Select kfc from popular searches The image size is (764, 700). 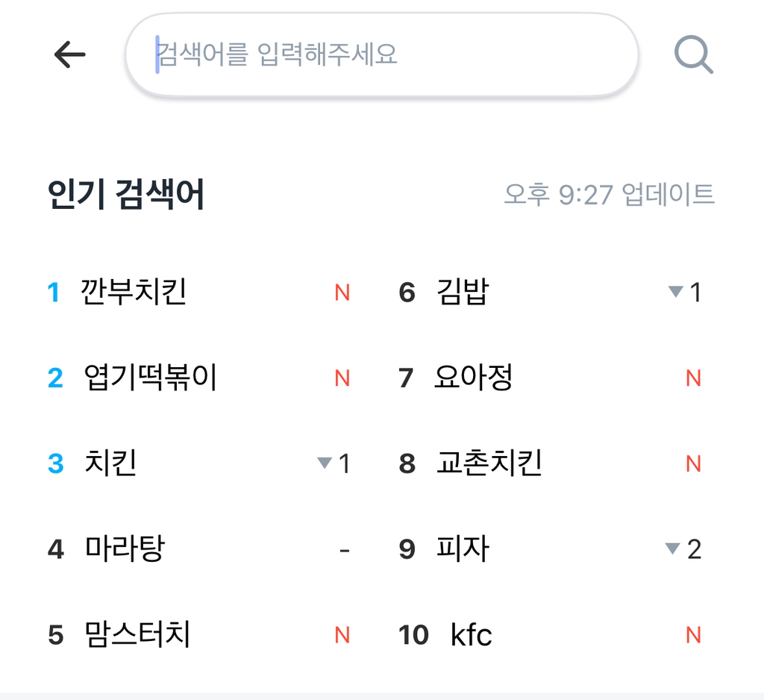(472, 635)
